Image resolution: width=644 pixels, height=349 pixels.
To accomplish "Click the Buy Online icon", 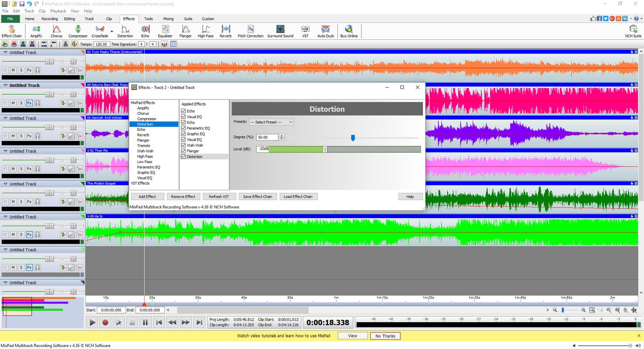I will point(349,31).
